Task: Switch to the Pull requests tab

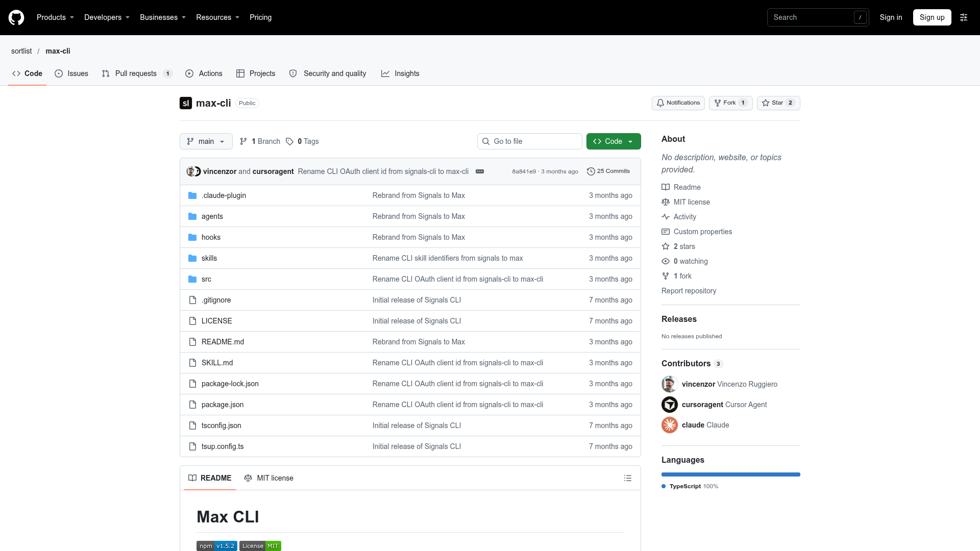Action: click(137, 73)
